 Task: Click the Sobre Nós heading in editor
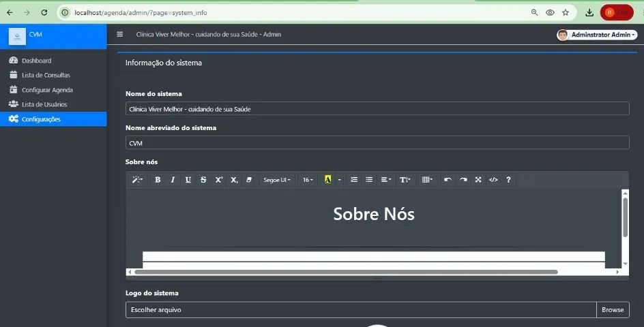[x=374, y=214]
